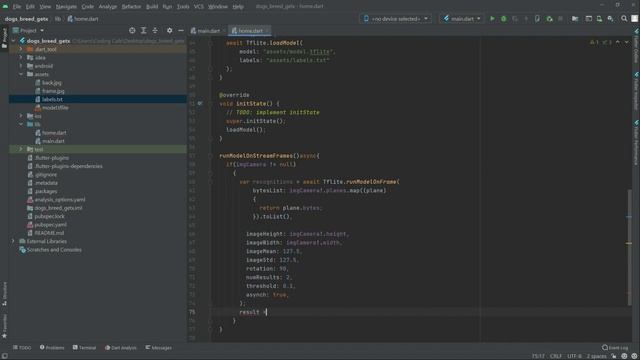Collapse the lib folder
The height and width of the screenshot is (360, 640).
(x=21, y=124)
